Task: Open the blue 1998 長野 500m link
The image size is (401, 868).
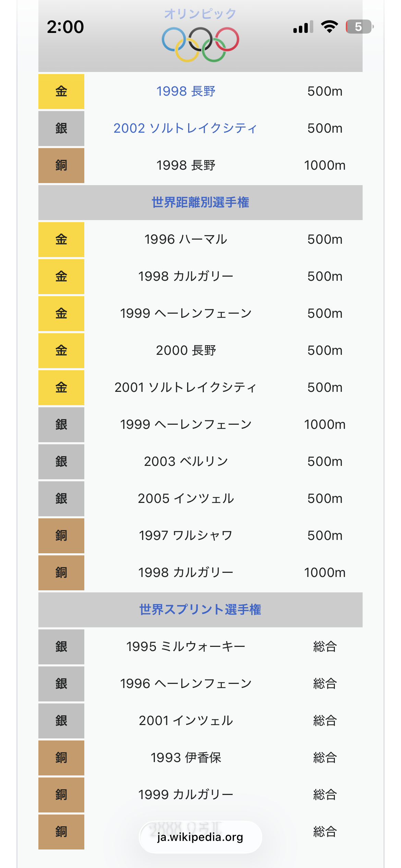Action: pos(186,91)
